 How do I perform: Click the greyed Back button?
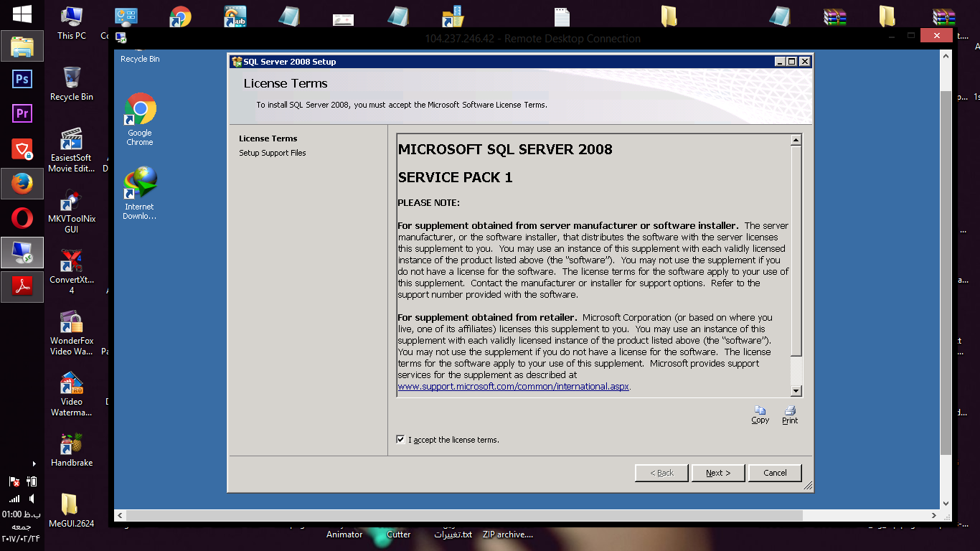(x=661, y=473)
